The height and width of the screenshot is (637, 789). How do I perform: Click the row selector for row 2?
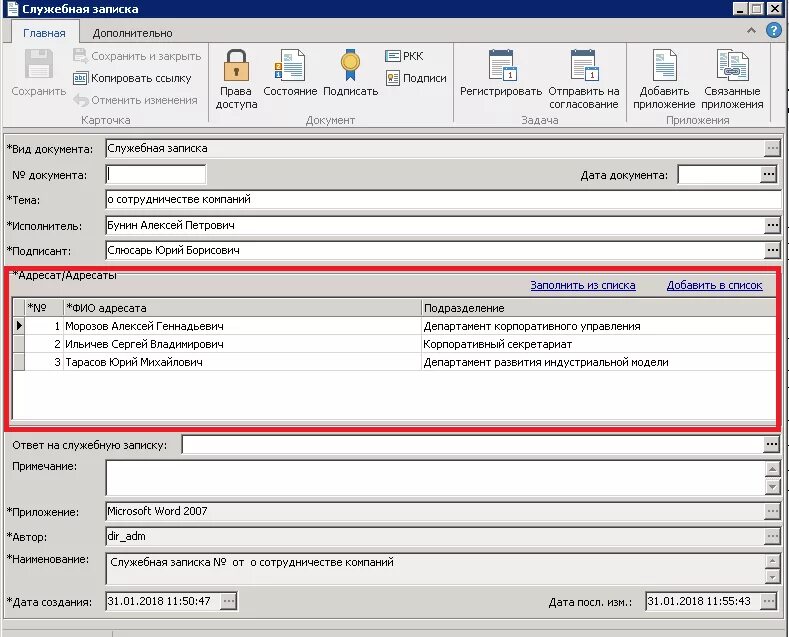[x=19, y=344]
